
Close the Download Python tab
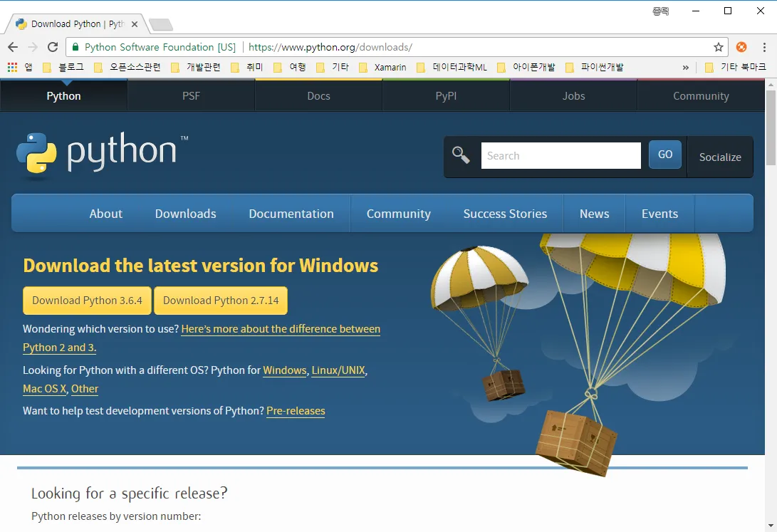tap(135, 24)
